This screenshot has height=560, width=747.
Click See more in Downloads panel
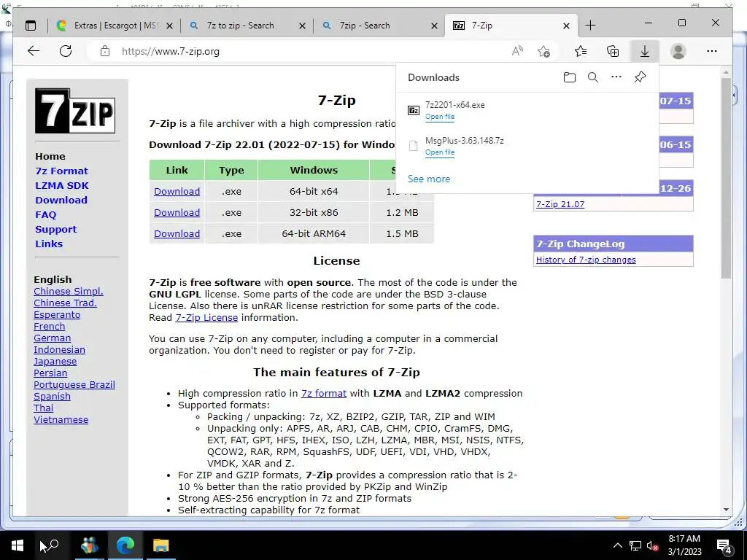(429, 179)
